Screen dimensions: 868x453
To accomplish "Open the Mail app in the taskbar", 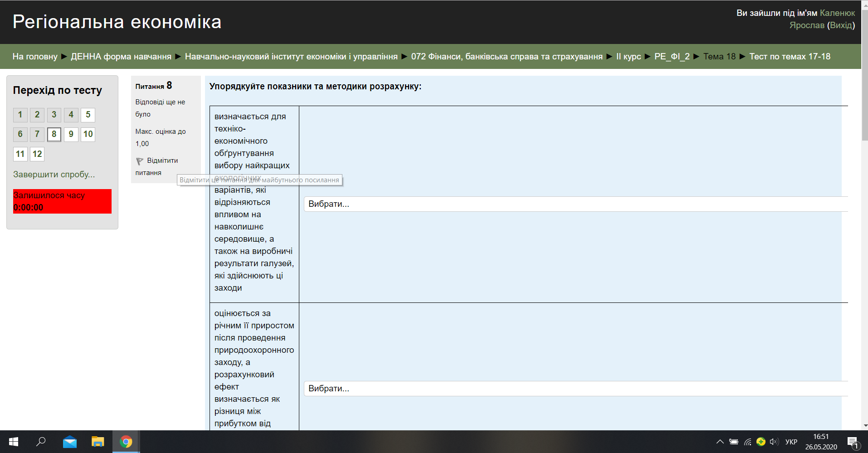I will point(69,441).
